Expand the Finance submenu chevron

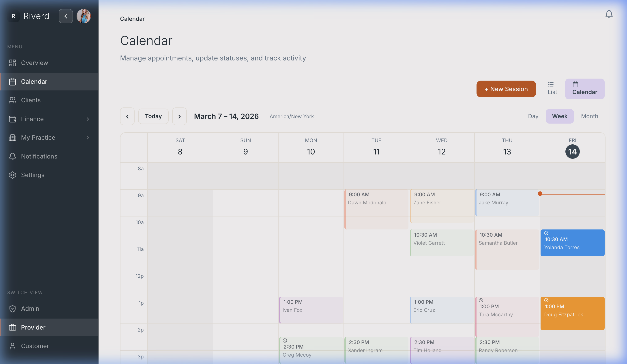pyautogui.click(x=88, y=119)
